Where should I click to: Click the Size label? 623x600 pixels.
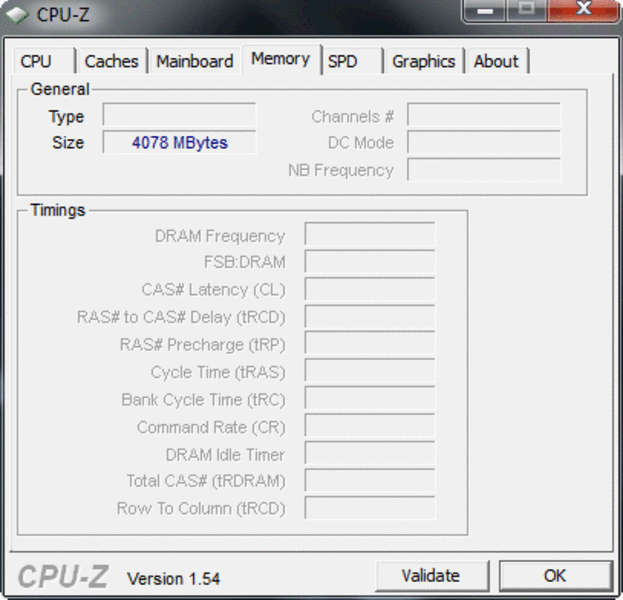(x=68, y=143)
